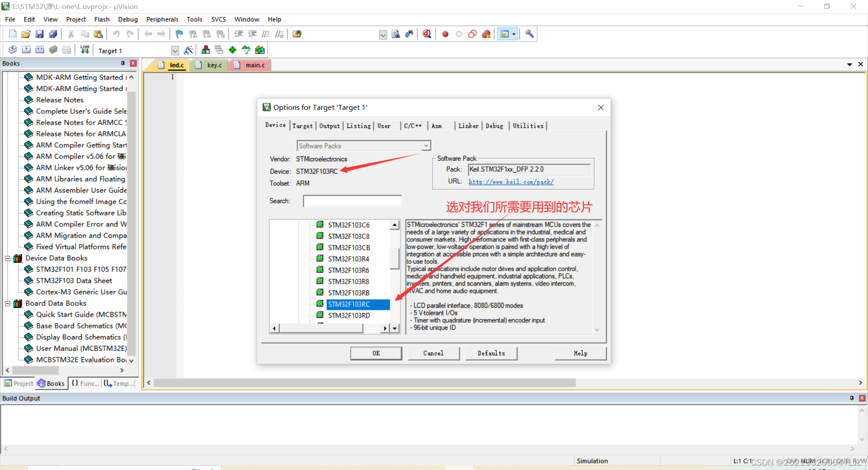868x470 pixels.
Task: Show Project tab in side panel
Action: (19, 383)
